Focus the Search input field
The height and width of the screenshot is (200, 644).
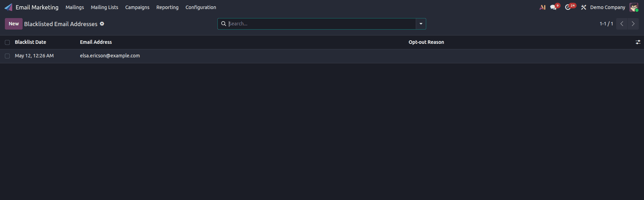[321, 24]
